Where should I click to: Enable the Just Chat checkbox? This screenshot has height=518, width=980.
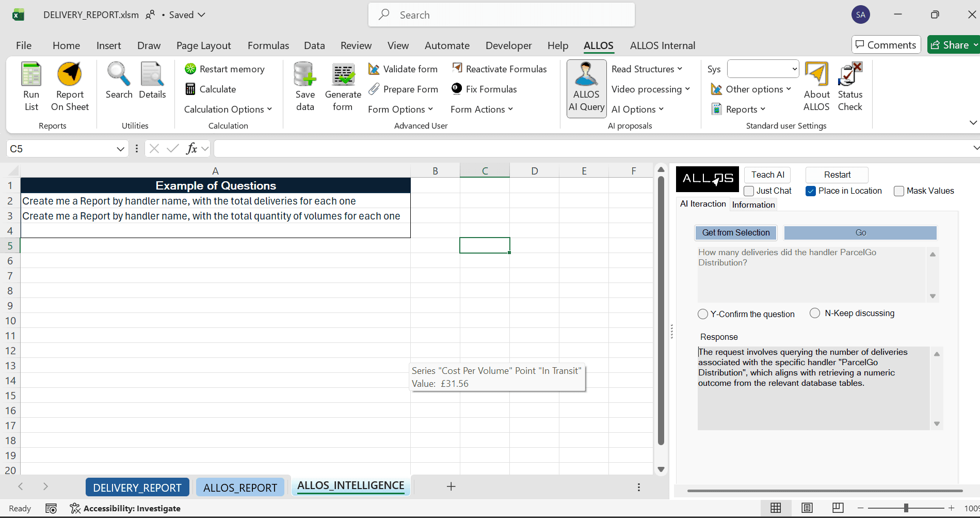tap(749, 191)
